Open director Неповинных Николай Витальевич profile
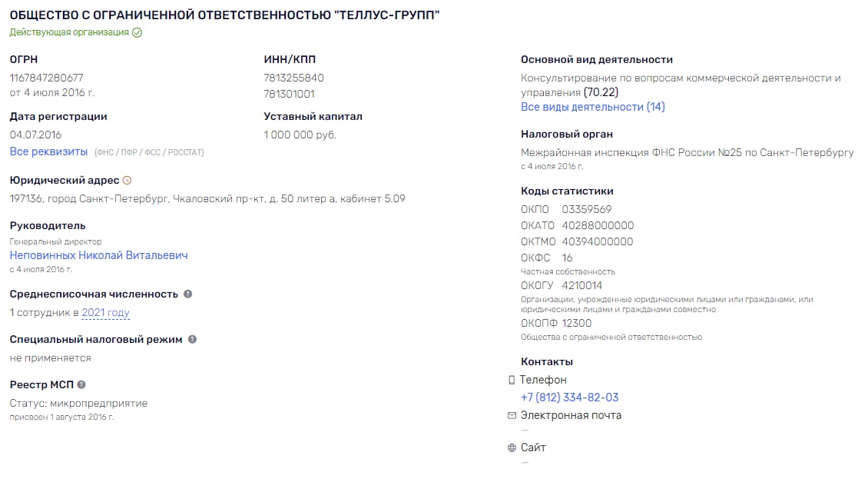This screenshot has width=868, height=479. point(98,255)
